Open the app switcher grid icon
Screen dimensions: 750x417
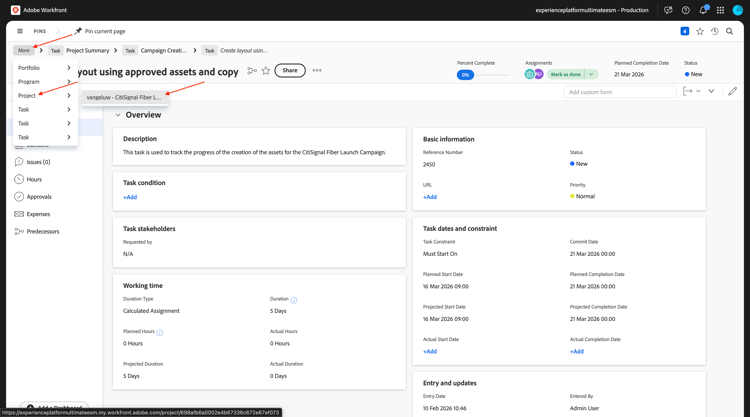click(720, 10)
